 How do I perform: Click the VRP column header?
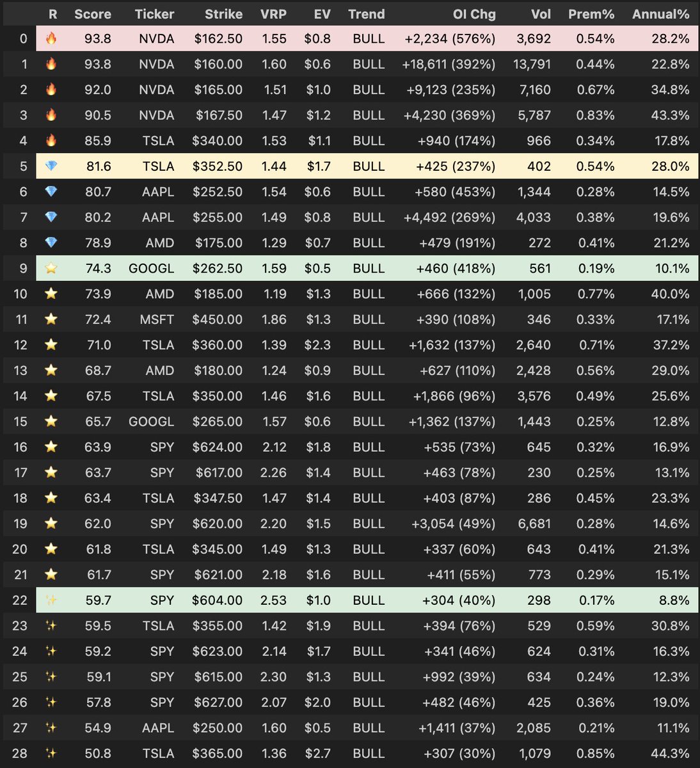click(x=274, y=14)
